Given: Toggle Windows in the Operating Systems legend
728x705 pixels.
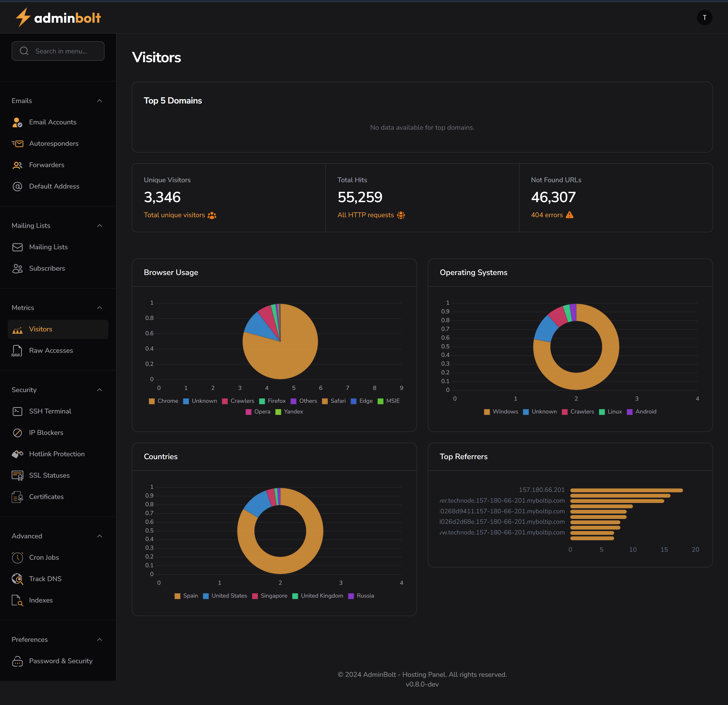Looking at the screenshot, I should coord(501,411).
